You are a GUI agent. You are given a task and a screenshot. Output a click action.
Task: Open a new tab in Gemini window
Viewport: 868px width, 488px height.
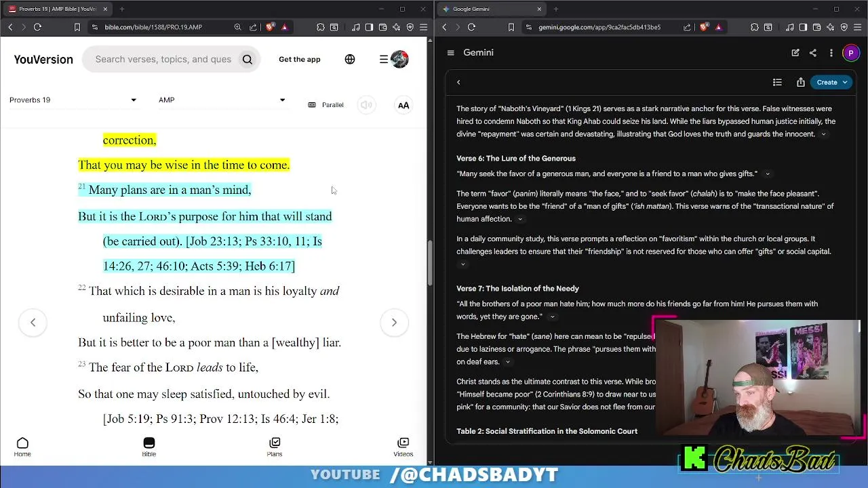tap(556, 9)
